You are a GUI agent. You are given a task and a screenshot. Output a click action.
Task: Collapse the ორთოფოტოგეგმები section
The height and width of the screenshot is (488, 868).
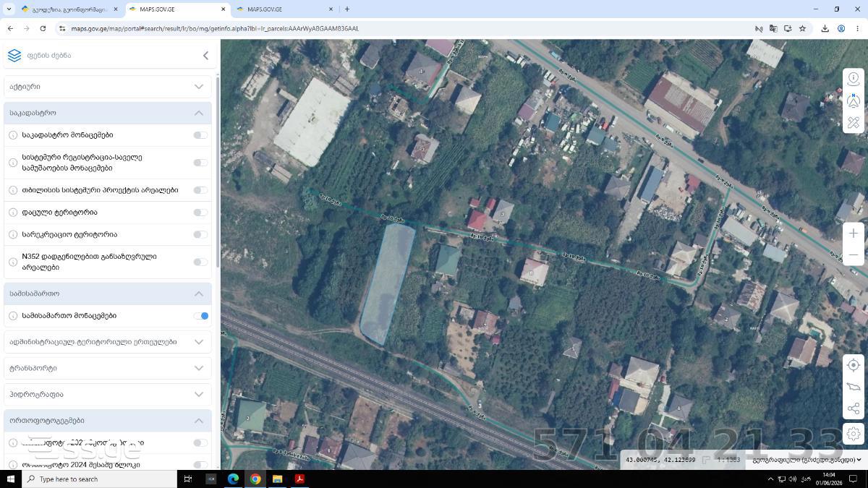tap(108, 421)
